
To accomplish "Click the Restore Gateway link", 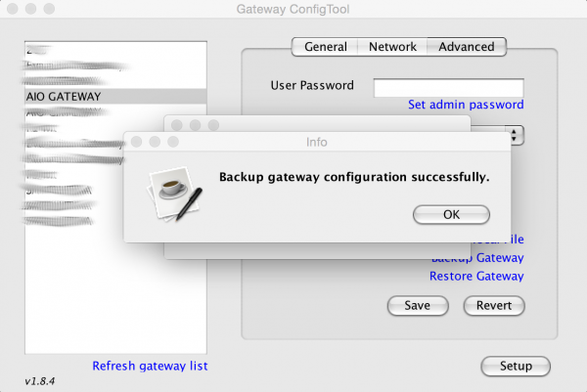I will (476, 276).
